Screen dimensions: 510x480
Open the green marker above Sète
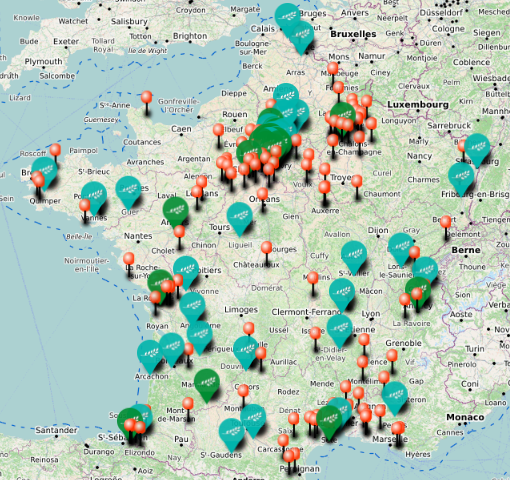tap(329, 422)
